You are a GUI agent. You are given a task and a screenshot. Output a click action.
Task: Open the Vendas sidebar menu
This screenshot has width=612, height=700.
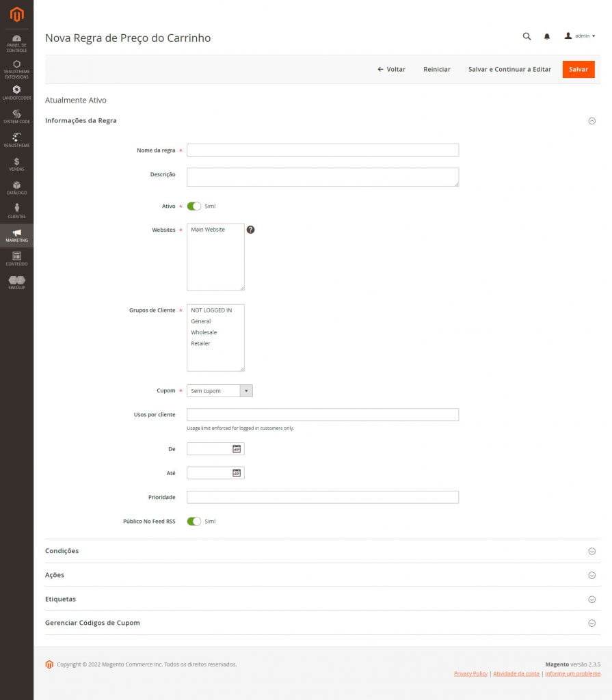click(16, 164)
